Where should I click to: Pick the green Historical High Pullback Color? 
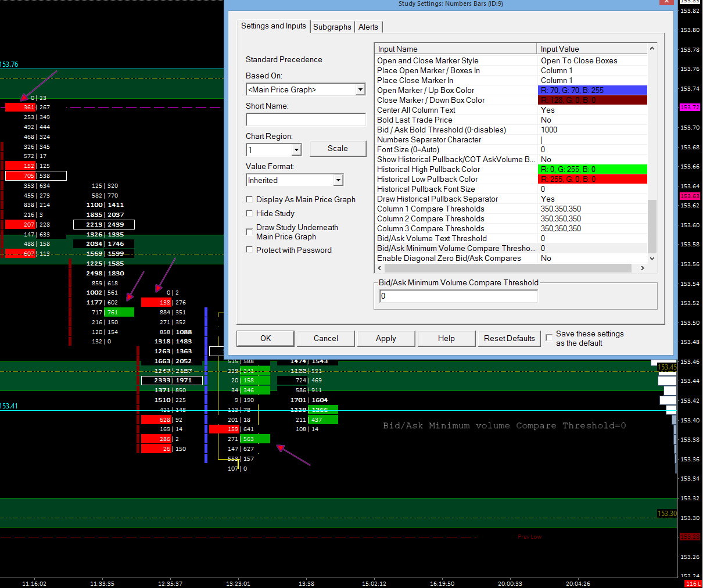click(x=593, y=169)
